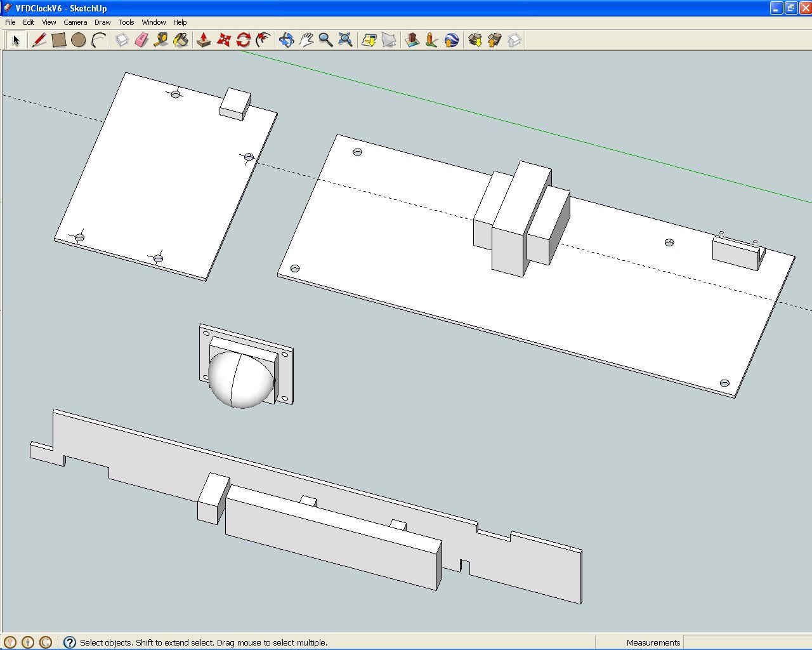The width and height of the screenshot is (812, 650).
Task: Click the sphere dome in the model
Action: pyautogui.click(x=241, y=380)
